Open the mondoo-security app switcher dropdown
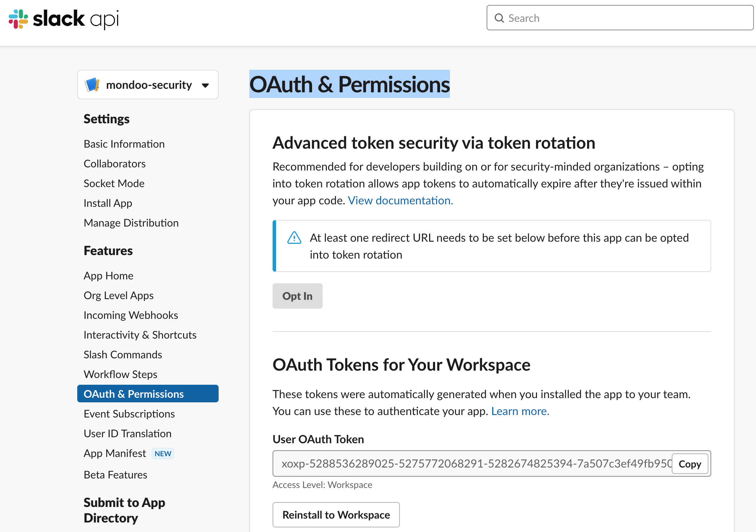This screenshot has height=532, width=756. [205, 85]
